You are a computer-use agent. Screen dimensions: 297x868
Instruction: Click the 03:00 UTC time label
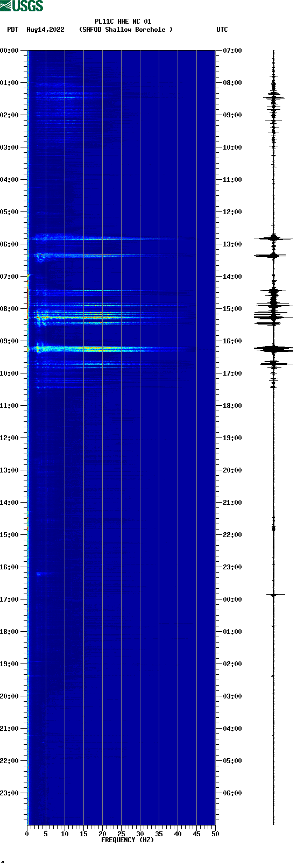point(232,696)
